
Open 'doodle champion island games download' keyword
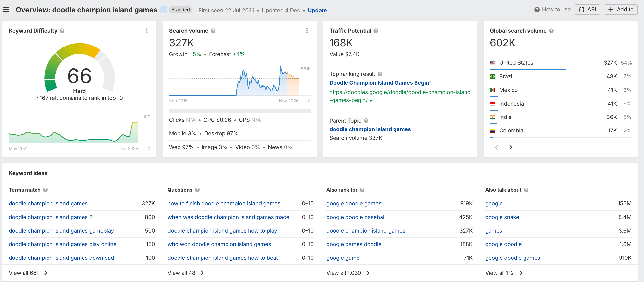point(61,258)
